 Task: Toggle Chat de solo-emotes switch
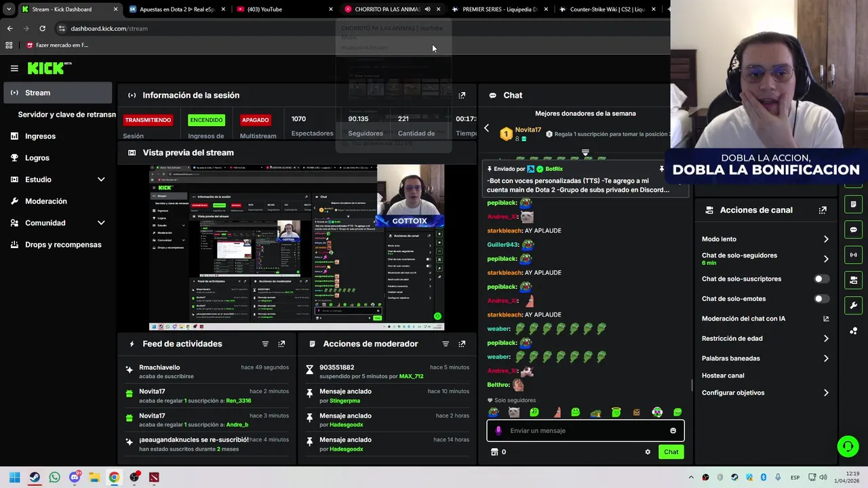tap(821, 299)
